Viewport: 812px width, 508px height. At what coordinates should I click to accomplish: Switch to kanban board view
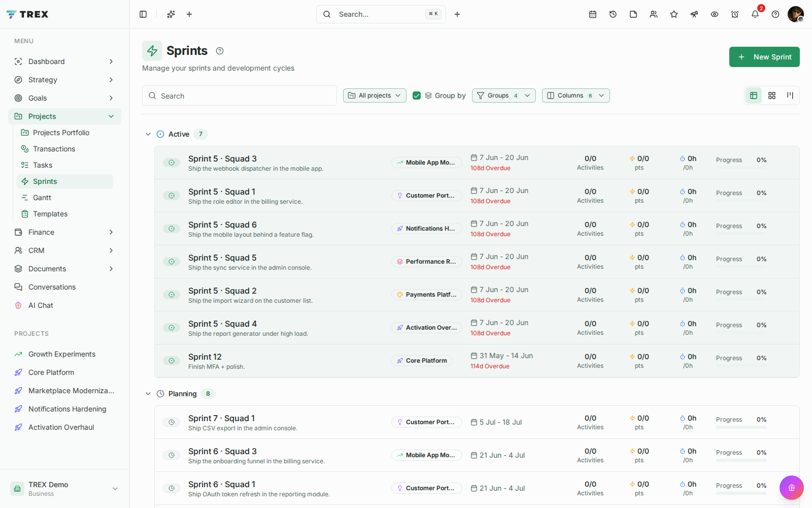click(790, 96)
